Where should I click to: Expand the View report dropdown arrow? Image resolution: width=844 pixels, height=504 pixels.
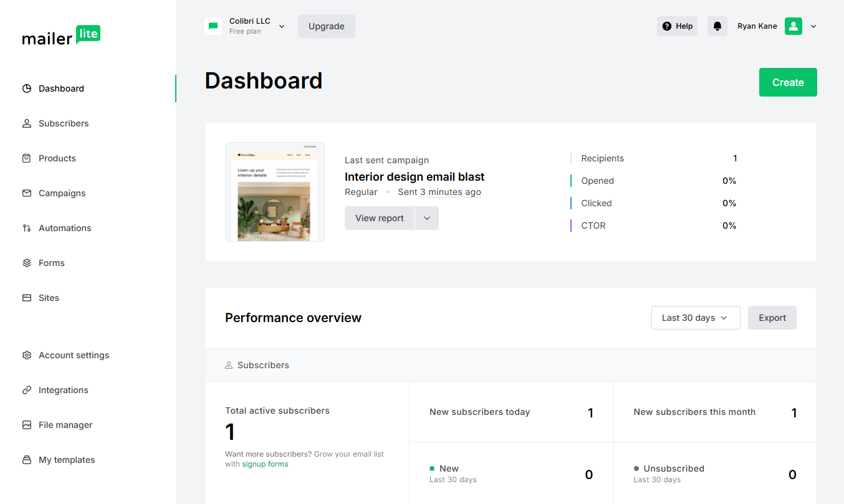pyautogui.click(x=427, y=218)
